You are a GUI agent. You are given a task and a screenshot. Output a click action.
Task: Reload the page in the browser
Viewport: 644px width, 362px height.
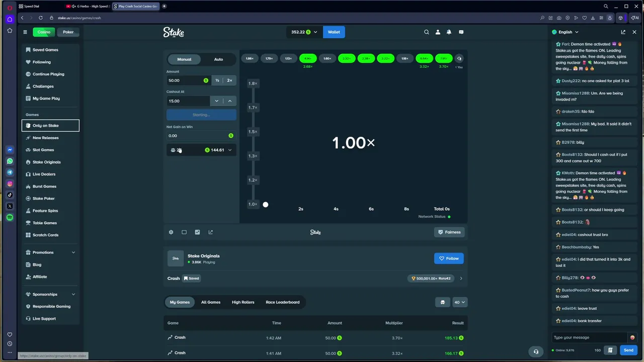41,18
